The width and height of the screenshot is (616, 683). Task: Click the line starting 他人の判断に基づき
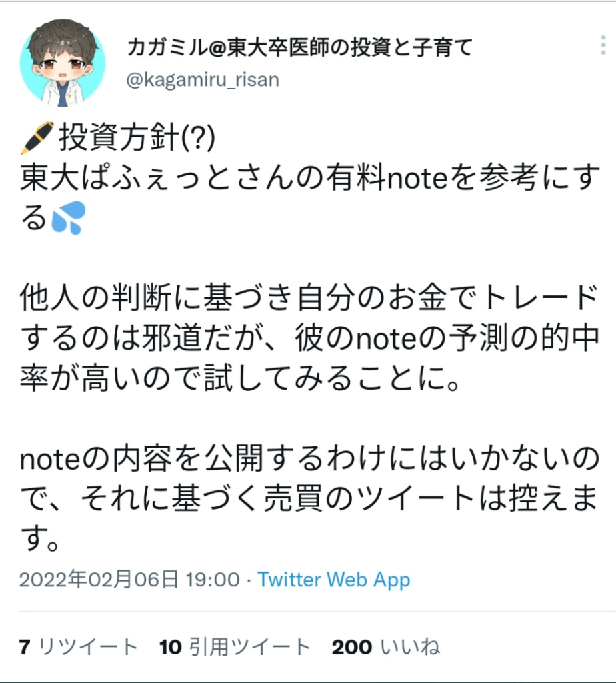point(310,298)
